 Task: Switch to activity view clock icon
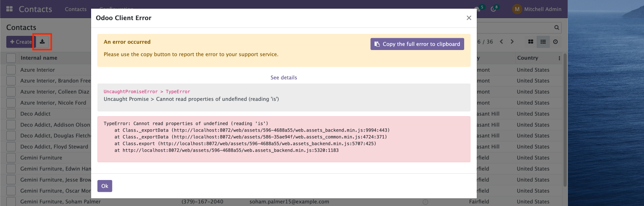[555, 42]
